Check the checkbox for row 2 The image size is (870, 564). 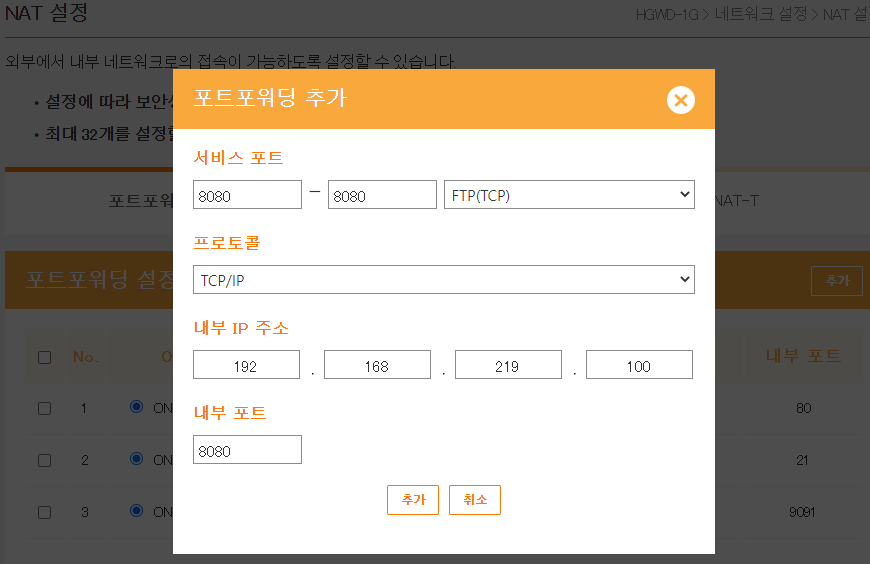44,460
